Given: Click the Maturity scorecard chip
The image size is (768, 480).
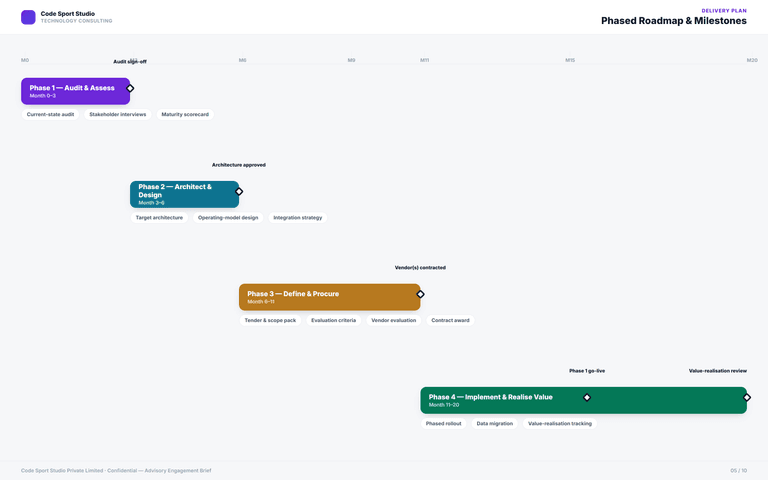Looking at the screenshot, I should click(x=185, y=115).
